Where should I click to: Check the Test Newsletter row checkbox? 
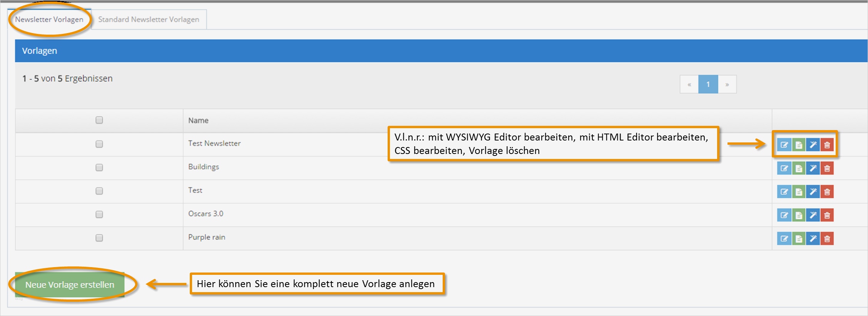[99, 144]
